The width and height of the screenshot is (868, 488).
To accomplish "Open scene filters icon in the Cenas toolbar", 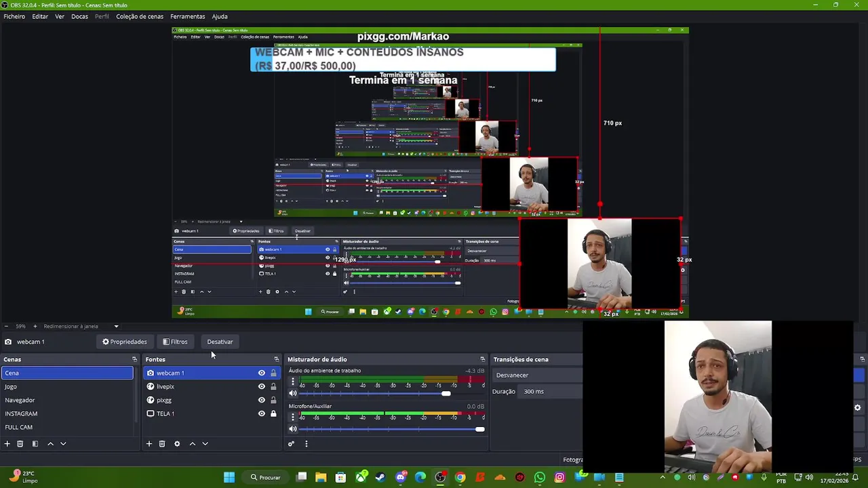I will [x=35, y=444].
